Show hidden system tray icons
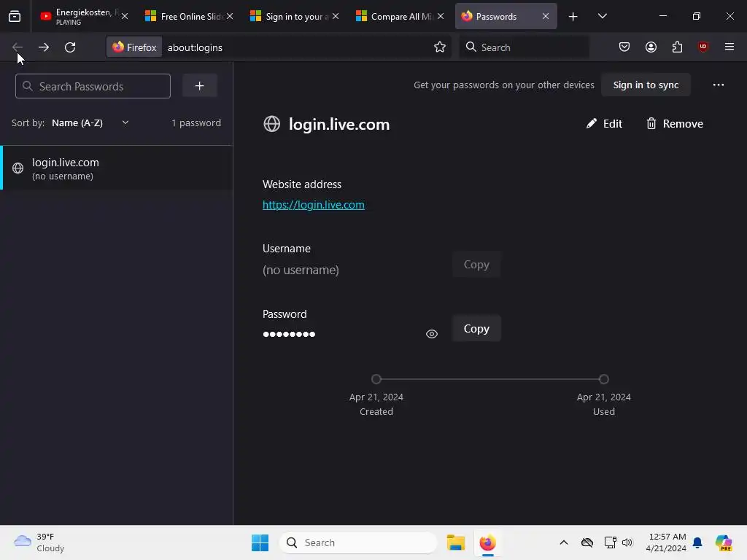 564,542
